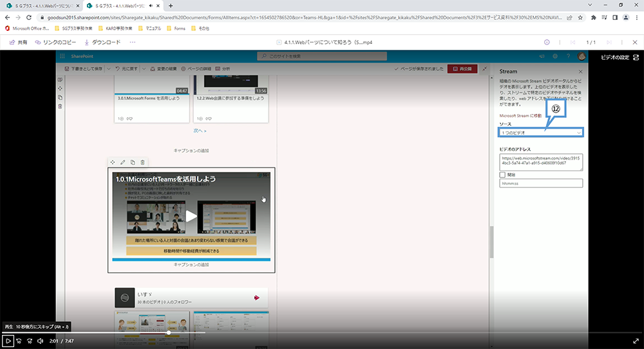
Task: Open ページの詳細 page details
Action: click(x=196, y=68)
